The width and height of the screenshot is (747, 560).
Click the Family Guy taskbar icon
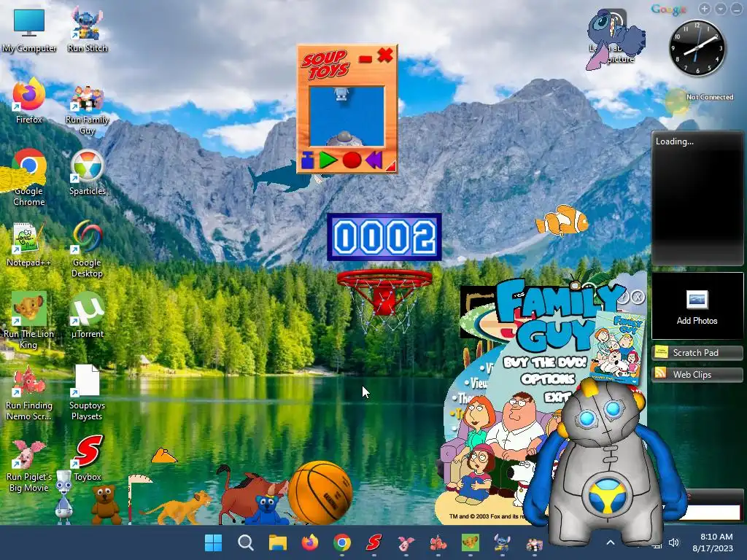coord(535,542)
